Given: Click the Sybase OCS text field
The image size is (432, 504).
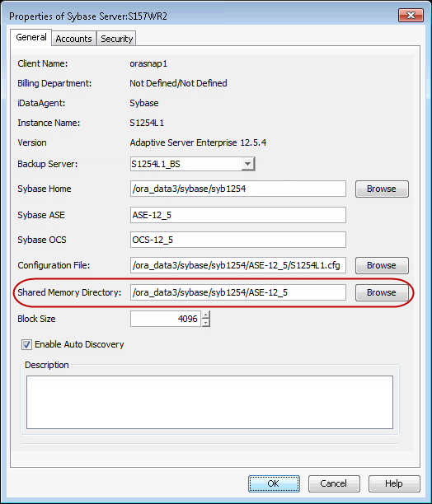Looking at the screenshot, I should click(x=238, y=240).
